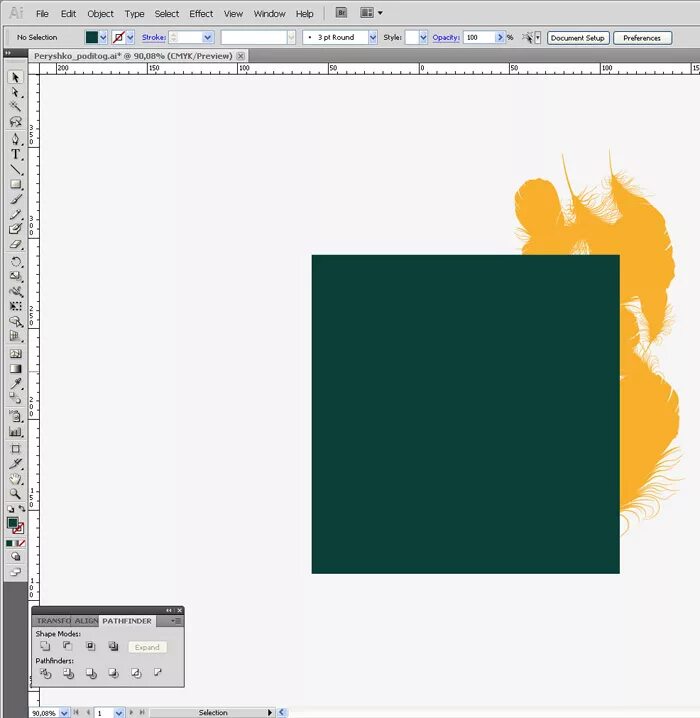Select the Blob Brush tool
Viewport: 700px width, 718px height.
pyautogui.click(x=15, y=229)
